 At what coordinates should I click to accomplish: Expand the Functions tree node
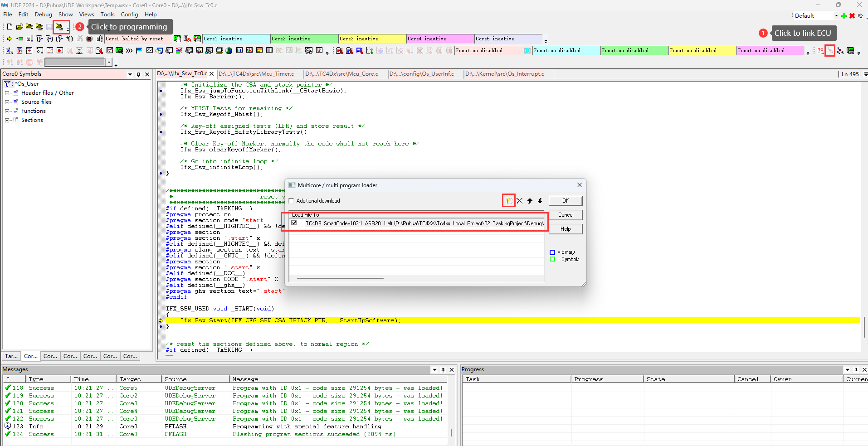click(x=7, y=111)
